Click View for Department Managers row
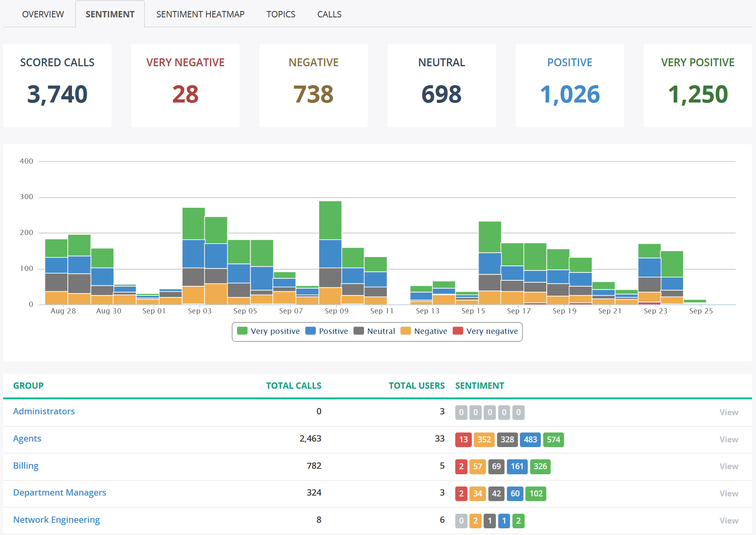The image size is (756, 535). [x=729, y=493]
